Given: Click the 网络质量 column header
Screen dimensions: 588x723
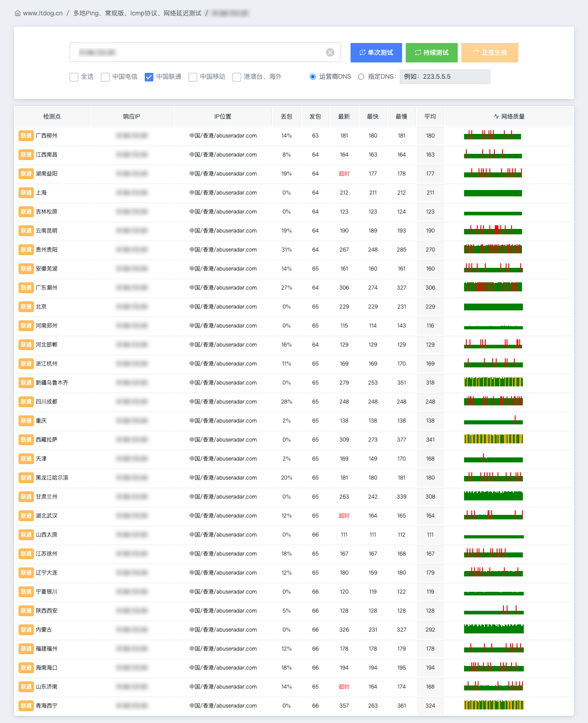Looking at the screenshot, I should 509,117.
